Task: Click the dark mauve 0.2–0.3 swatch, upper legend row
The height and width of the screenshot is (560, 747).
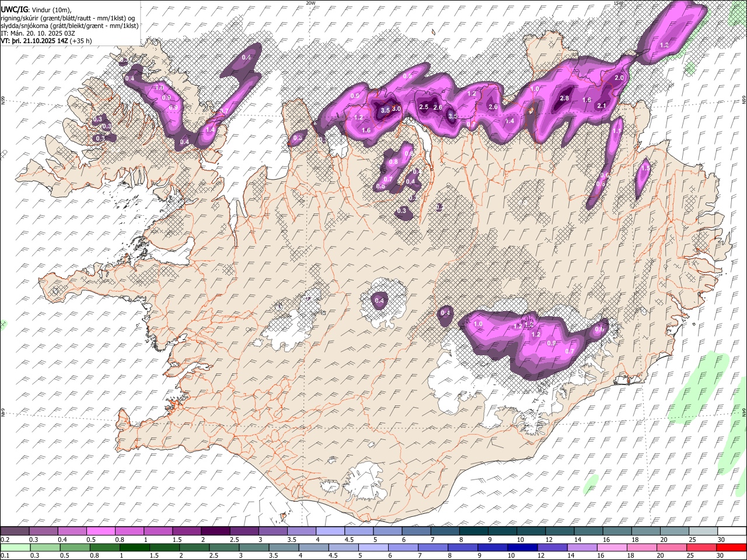Action: click(15, 531)
